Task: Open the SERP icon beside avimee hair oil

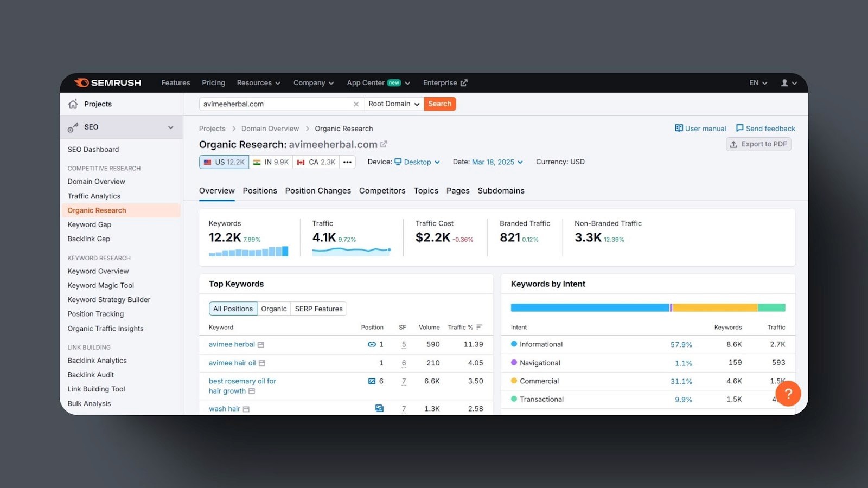Action: 262,363
